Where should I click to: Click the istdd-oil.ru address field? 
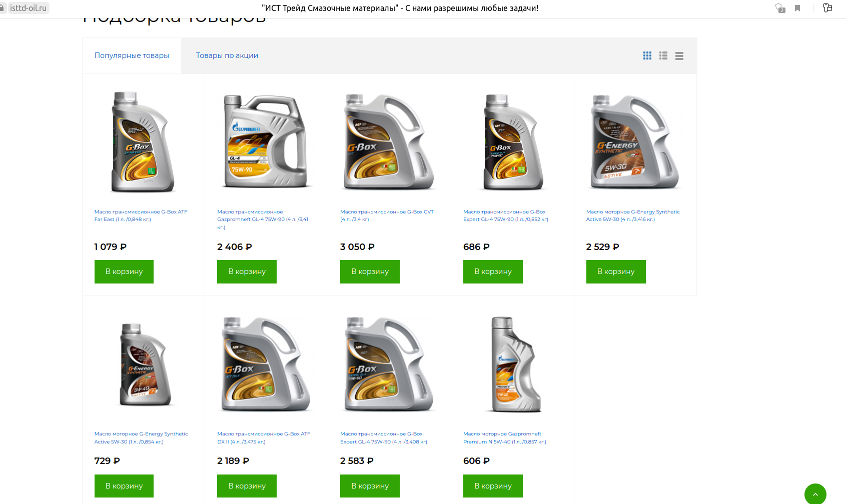coord(28,8)
